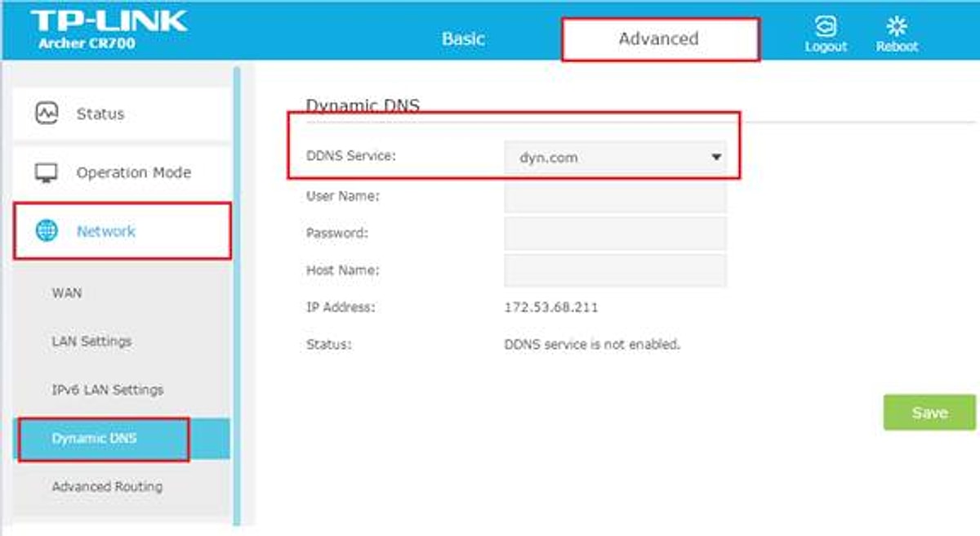Click the Logout icon
The width and height of the screenshot is (980, 536).
(826, 26)
